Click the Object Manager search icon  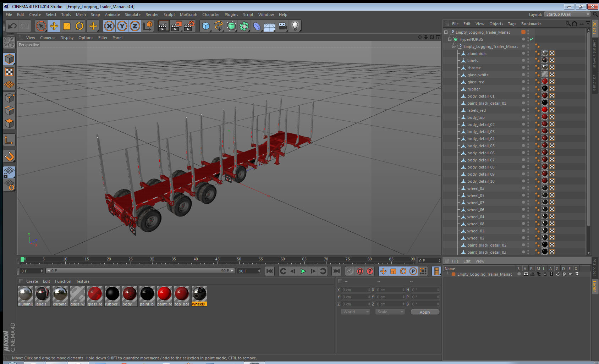tap(568, 24)
